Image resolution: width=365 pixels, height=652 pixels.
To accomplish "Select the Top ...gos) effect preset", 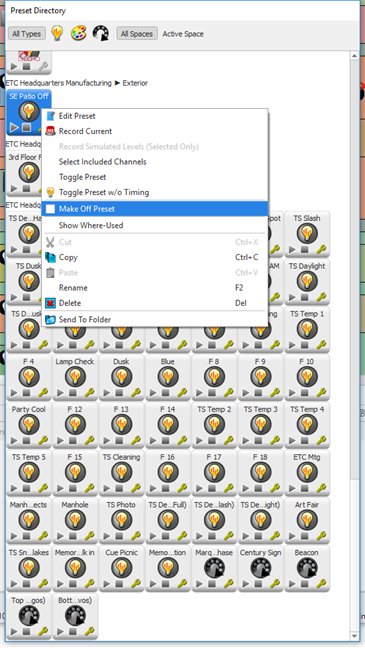I will pyautogui.click(x=29, y=616).
